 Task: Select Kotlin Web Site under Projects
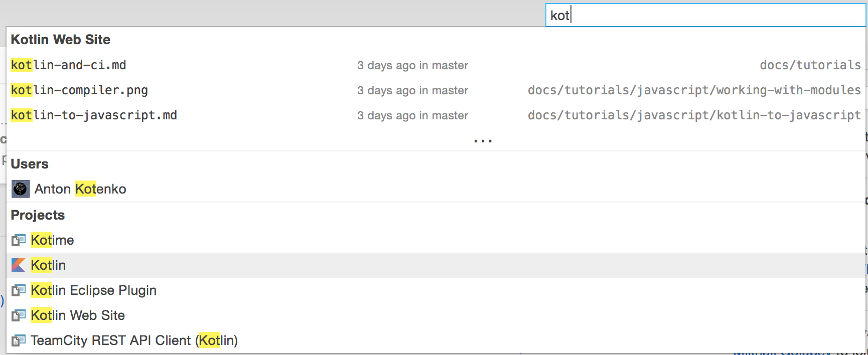coord(78,315)
